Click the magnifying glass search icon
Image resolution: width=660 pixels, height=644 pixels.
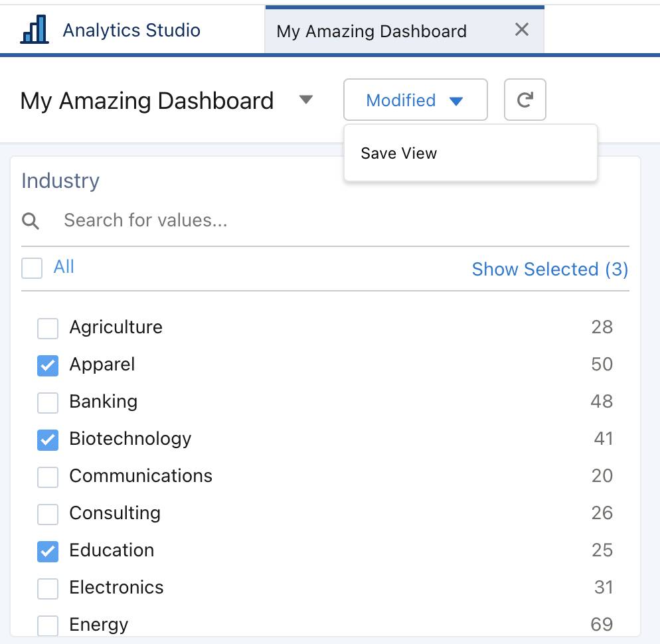[31, 220]
